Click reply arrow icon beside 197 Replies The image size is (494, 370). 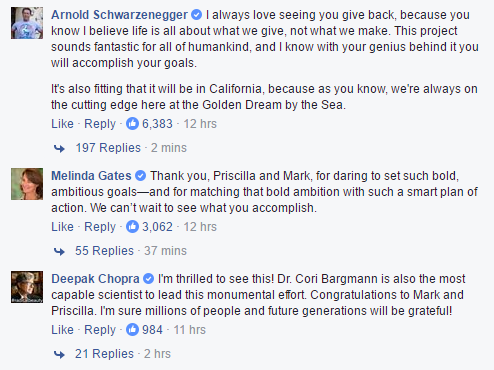(59, 148)
